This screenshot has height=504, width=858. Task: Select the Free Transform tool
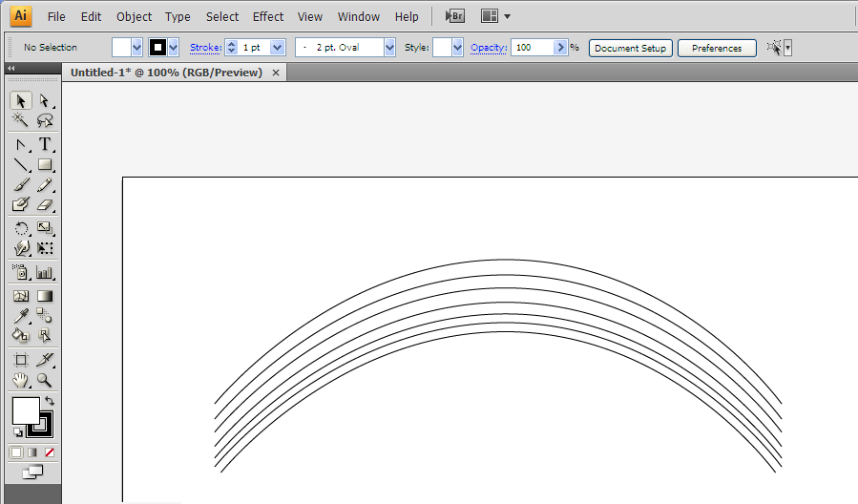tap(44, 248)
